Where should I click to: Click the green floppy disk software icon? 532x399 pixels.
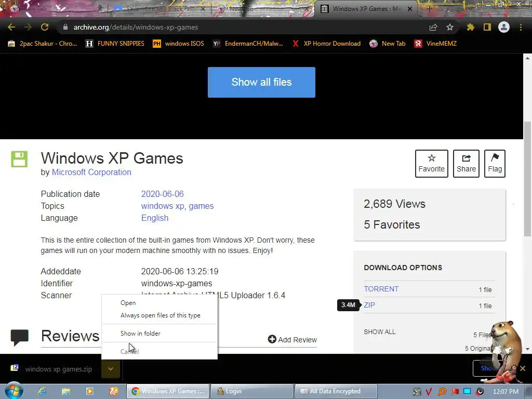[19, 159]
